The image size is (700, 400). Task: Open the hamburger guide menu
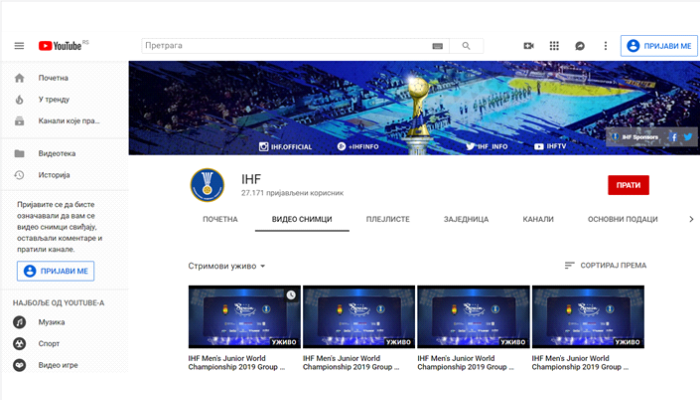click(19, 46)
